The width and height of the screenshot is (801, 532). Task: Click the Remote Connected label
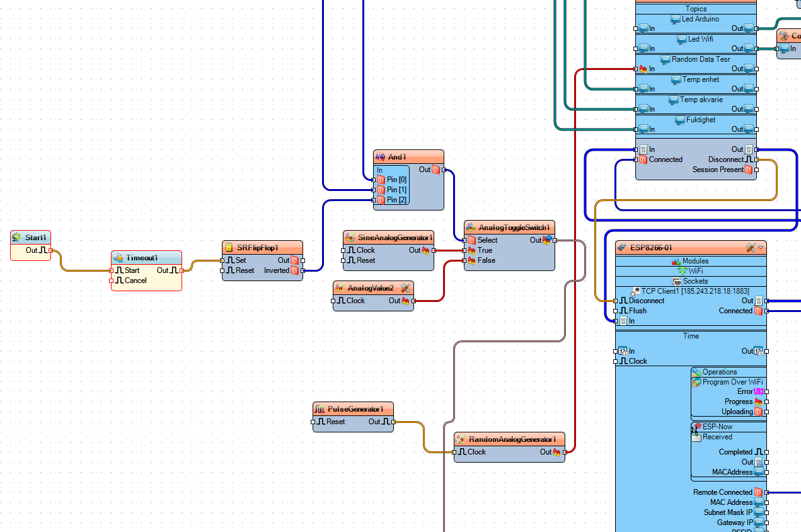click(723, 492)
